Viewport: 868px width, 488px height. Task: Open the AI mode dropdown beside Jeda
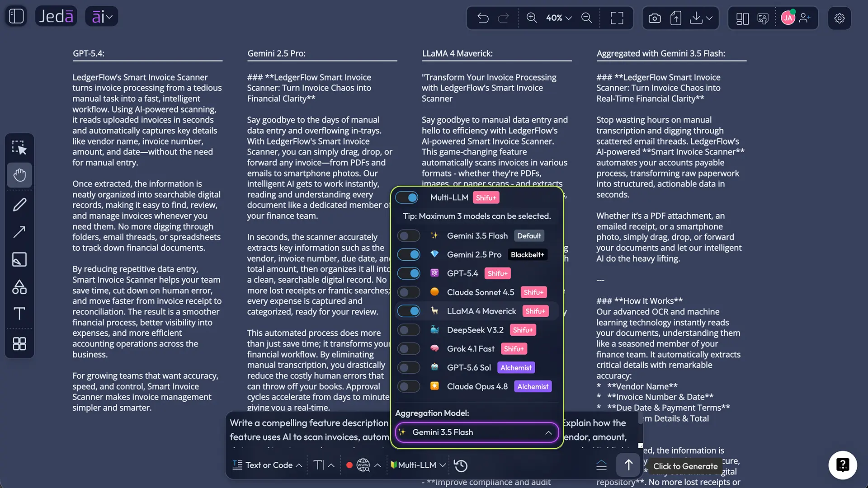click(102, 16)
